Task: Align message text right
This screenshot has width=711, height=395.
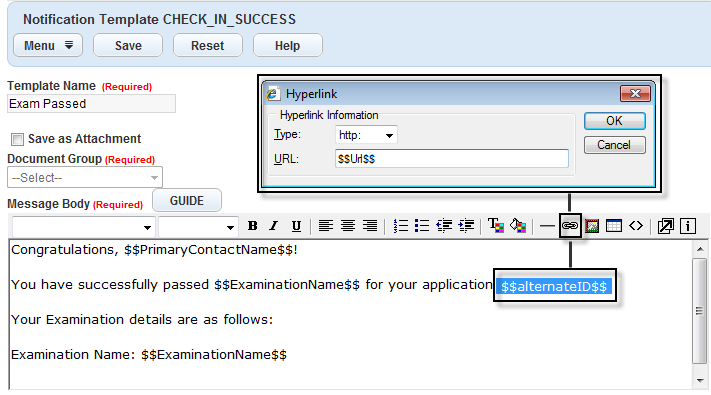Action: (x=370, y=225)
